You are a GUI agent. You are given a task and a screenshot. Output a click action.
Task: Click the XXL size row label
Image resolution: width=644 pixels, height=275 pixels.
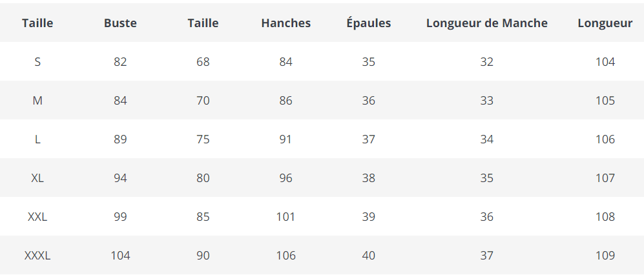[37, 217]
